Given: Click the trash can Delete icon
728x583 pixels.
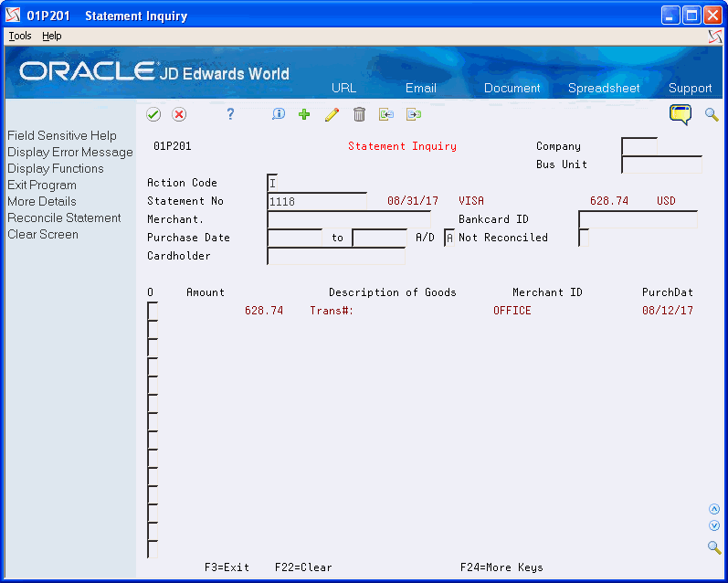Looking at the screenshot, I should click(359, 114).
